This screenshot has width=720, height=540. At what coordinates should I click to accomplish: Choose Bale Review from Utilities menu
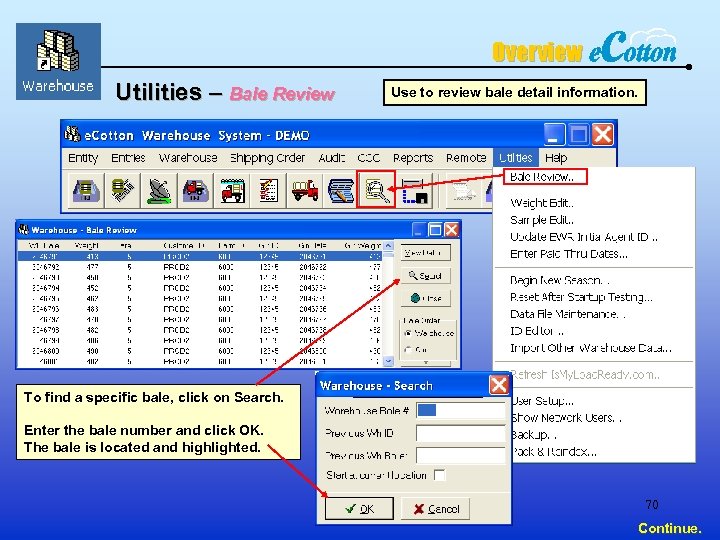click(x=545, y=176)
